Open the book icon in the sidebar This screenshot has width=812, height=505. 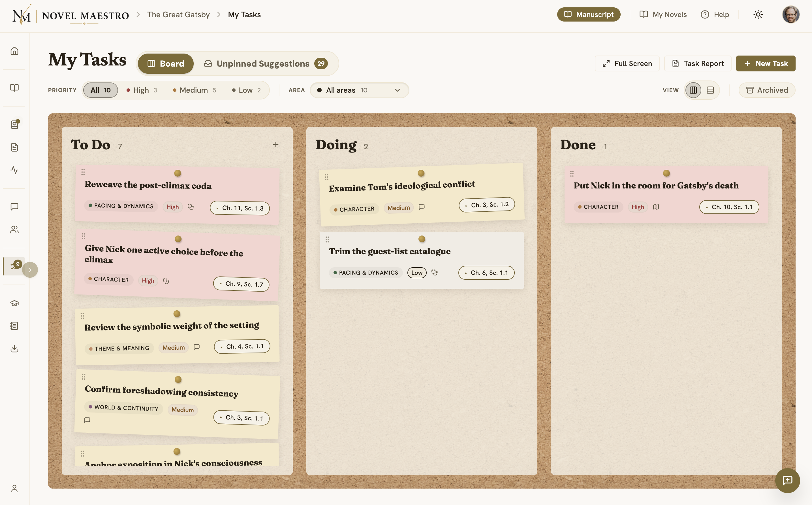point(14,88)
